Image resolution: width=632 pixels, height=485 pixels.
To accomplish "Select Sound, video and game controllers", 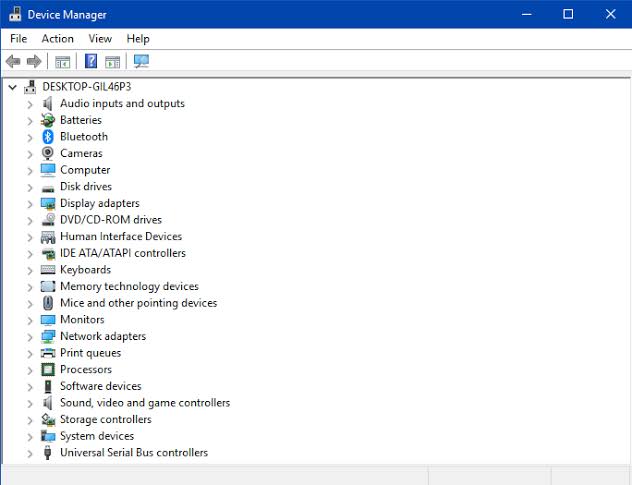I will pyautogui.click(x=145, y=403).
